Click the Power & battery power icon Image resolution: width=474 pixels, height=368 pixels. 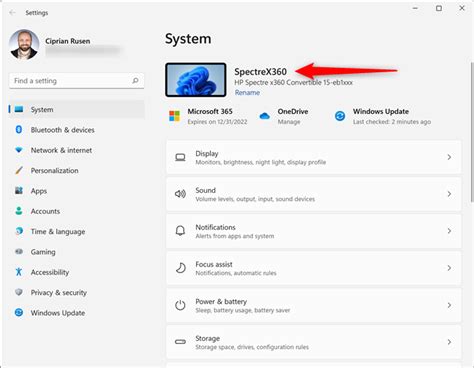coord(180,305)
